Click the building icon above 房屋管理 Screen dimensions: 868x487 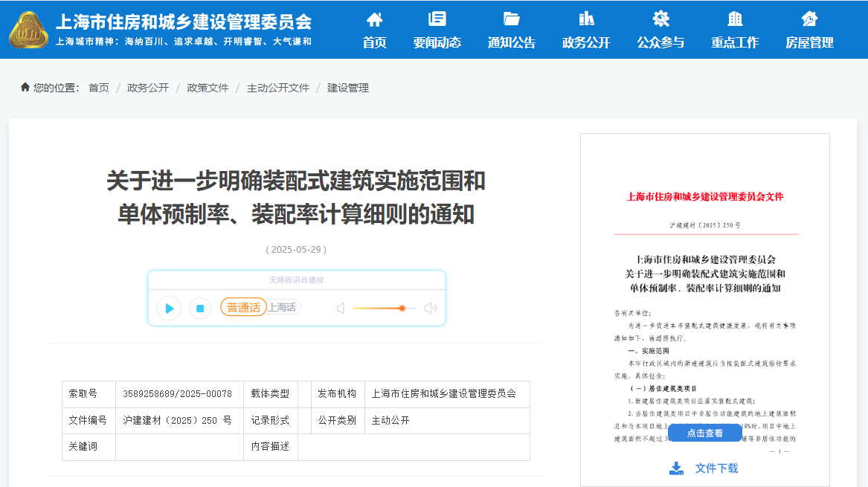pyautogui.click(x=808, y=20)
